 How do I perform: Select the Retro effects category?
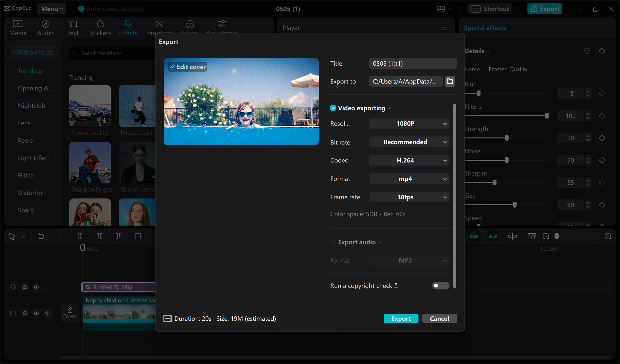coord(25,140)
